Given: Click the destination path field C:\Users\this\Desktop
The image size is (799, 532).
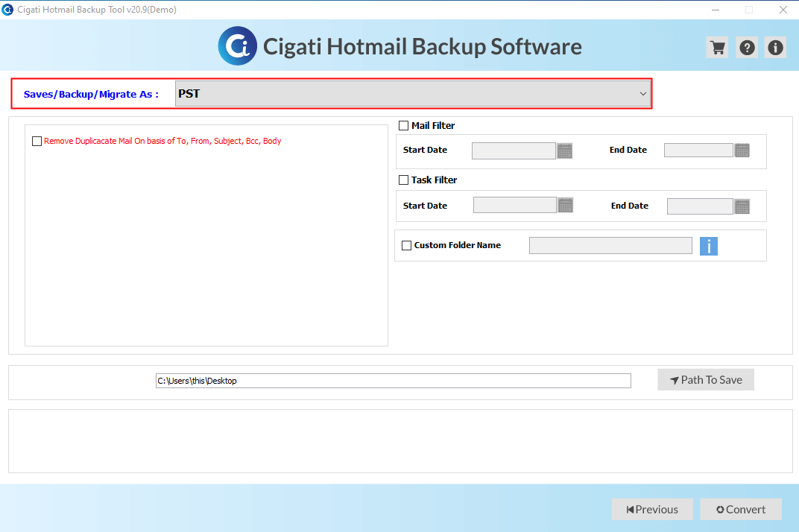Looking at the screenshot, I should click(394, 381).
